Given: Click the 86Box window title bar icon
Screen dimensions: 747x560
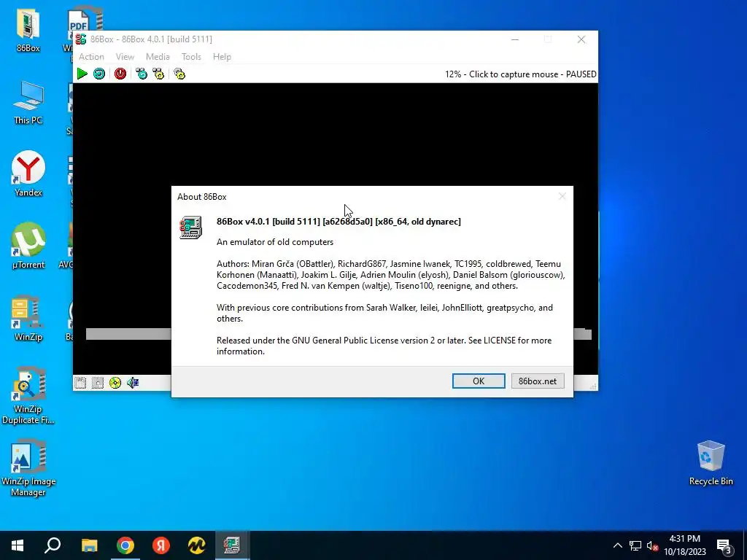Looking at the screenshot, I should [x=81, y=39].
